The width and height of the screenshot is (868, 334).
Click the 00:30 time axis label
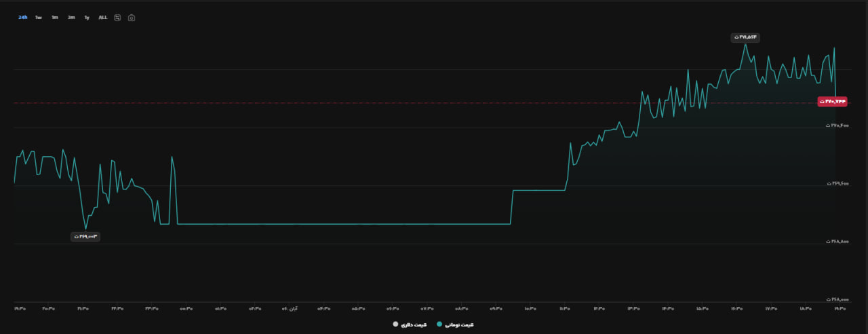186,309
